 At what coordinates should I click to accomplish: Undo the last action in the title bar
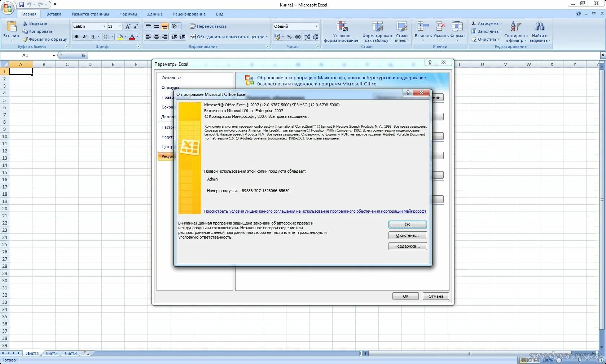pyautogui.click(x=29, y=5)
